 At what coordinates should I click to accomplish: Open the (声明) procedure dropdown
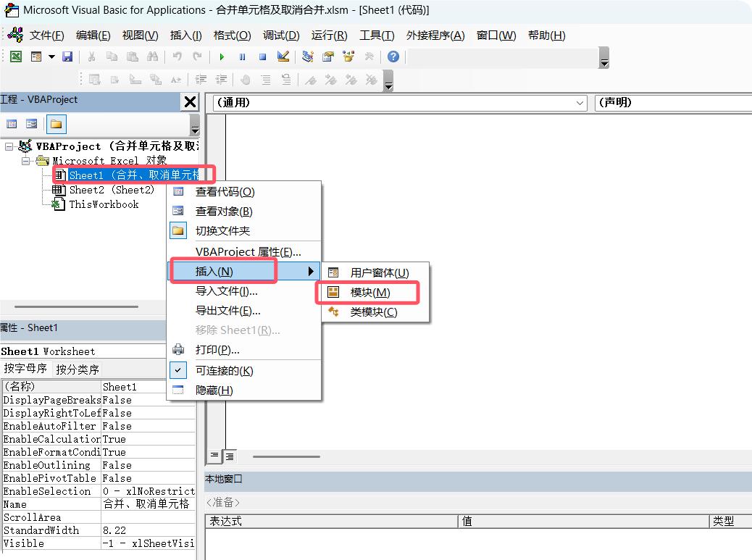(673, 103)
